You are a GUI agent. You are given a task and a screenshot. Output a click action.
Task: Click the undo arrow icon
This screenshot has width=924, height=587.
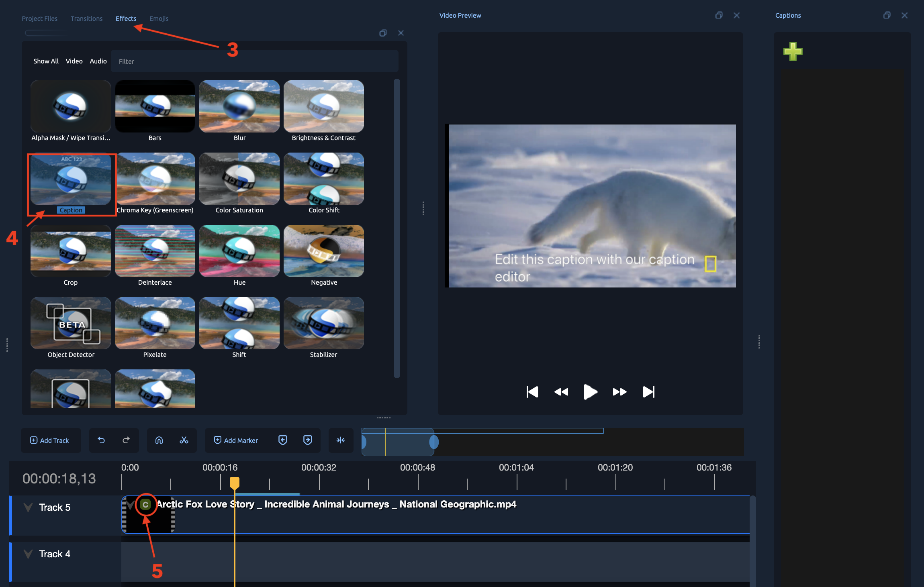(101, 440)
